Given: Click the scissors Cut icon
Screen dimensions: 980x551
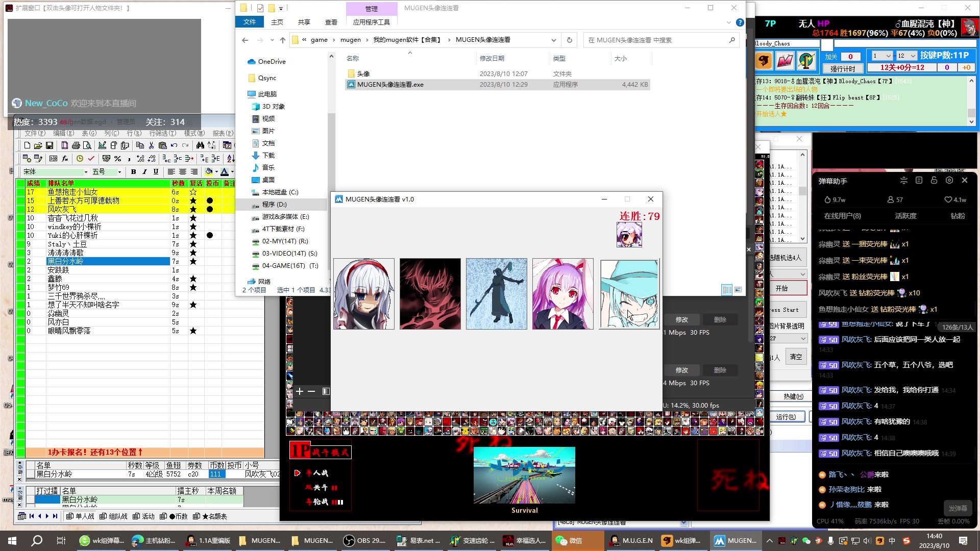Looking at the screenshot, I should pyautogui.click(x=151, y=145).
